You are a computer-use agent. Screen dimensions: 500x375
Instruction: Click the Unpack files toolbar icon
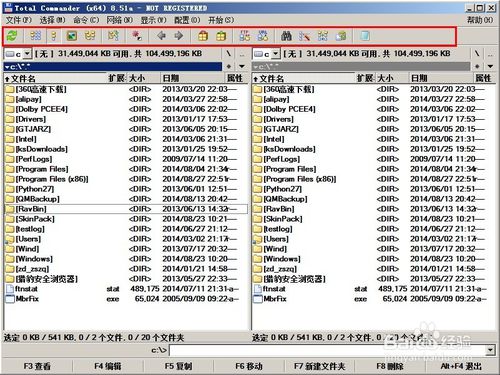221,36
